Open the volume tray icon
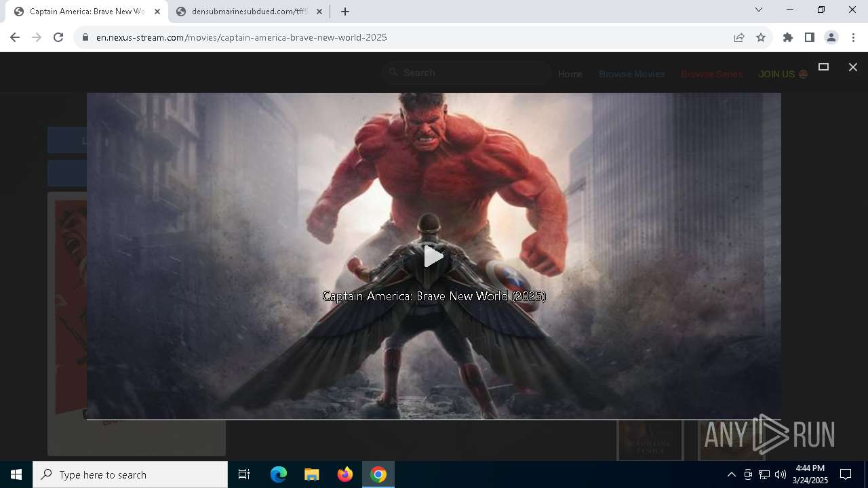 coord(781,474)
